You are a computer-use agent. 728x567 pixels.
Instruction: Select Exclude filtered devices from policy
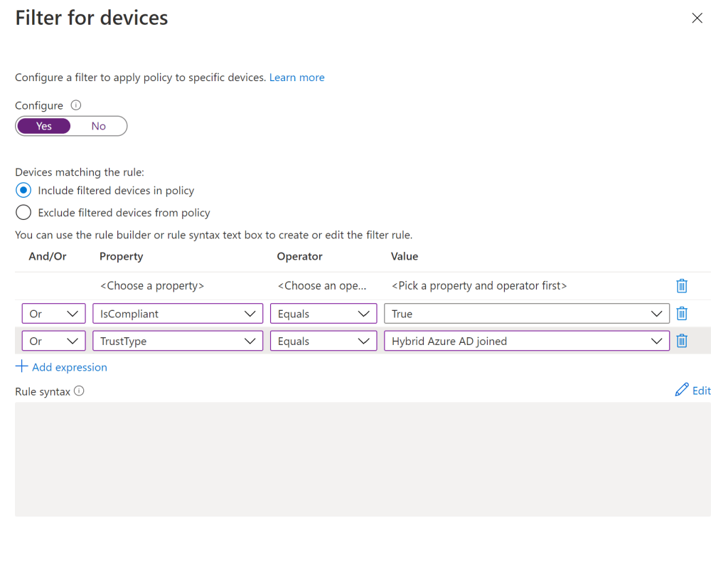(x=23, y=213)
